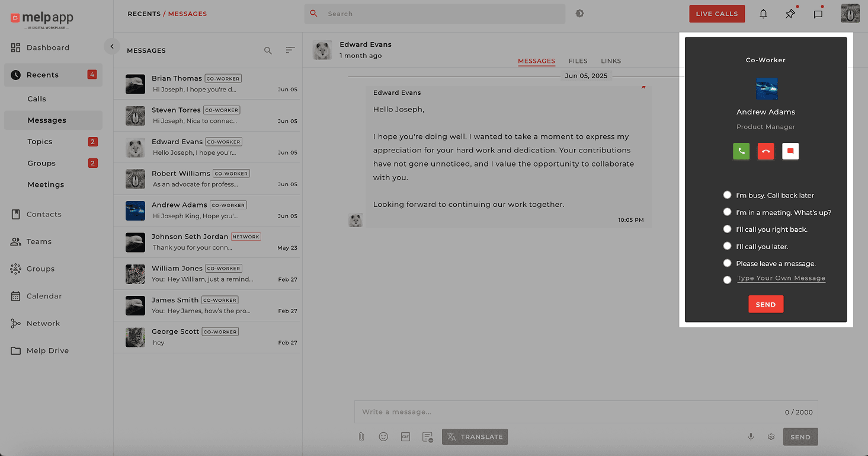The width and height of the screenshot is (868, 456).
Task: Open the message list sort filter
Action: 290,50
